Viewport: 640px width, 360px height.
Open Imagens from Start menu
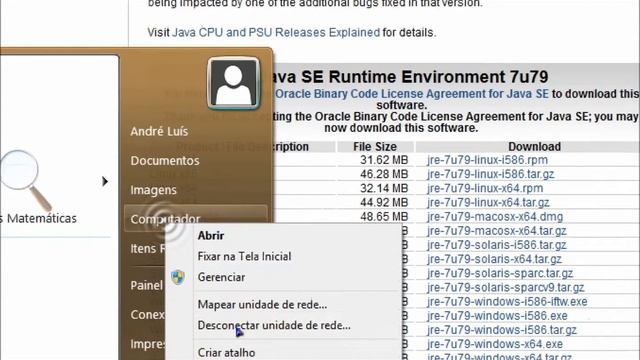click(153, 190)
